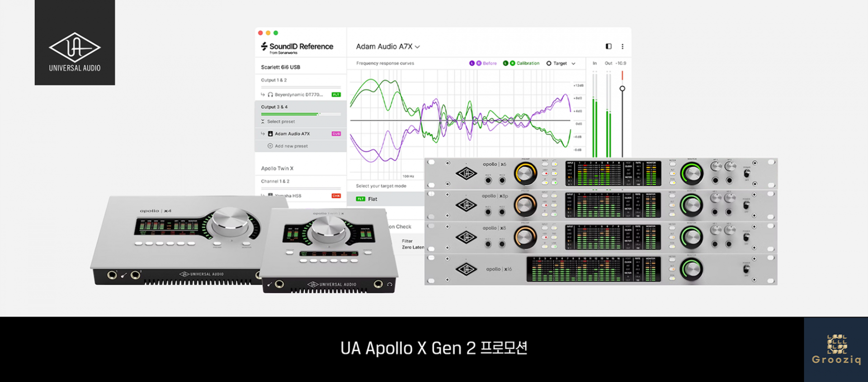Click the 0dB scale label
Viewport: 868px width, 382px height.
click(579, 124)
